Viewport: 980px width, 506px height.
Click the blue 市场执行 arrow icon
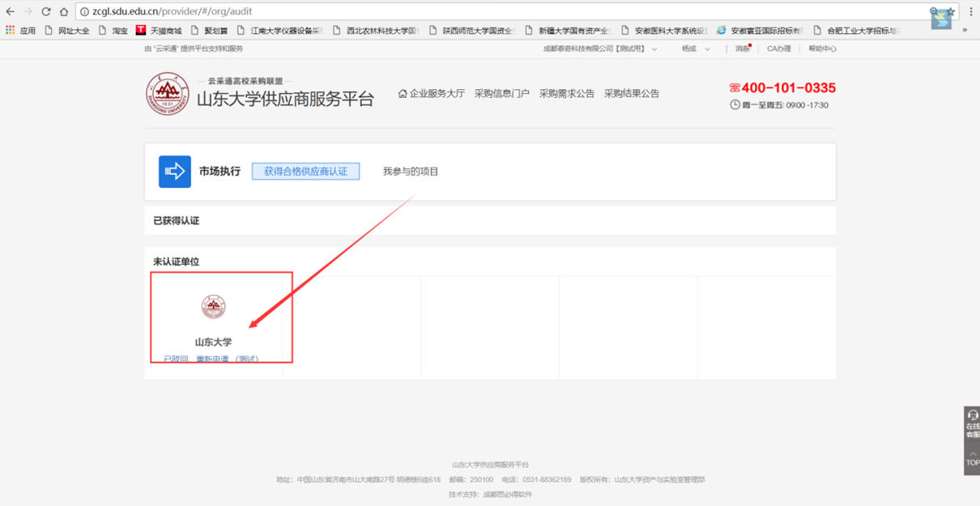tap(174, 172)
